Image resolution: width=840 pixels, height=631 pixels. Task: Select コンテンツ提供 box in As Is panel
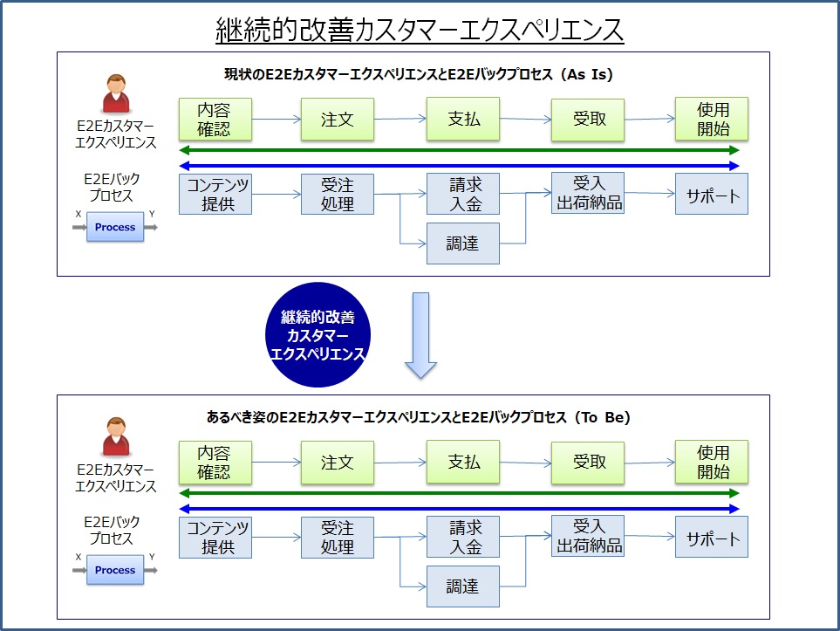[x=215, y=194]
